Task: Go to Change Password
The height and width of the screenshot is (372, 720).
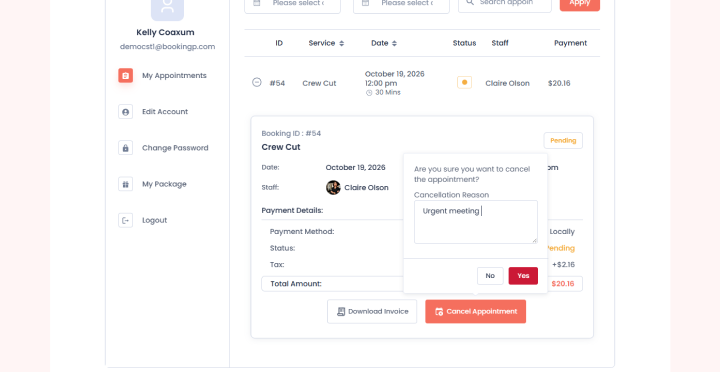Action: (175, 148)
